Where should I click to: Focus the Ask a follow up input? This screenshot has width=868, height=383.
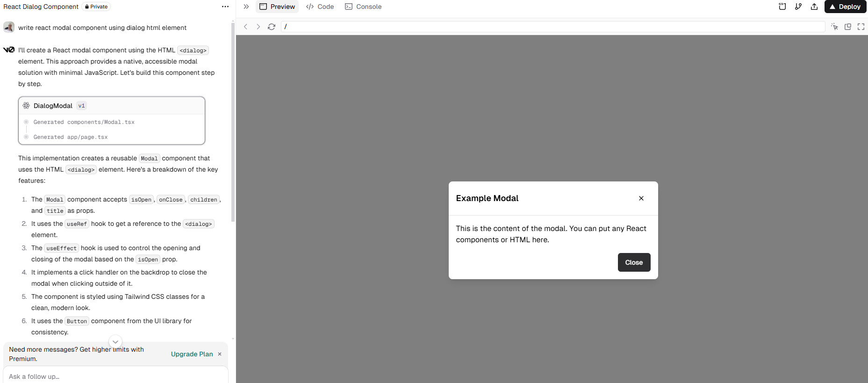(x=115, y=376)
